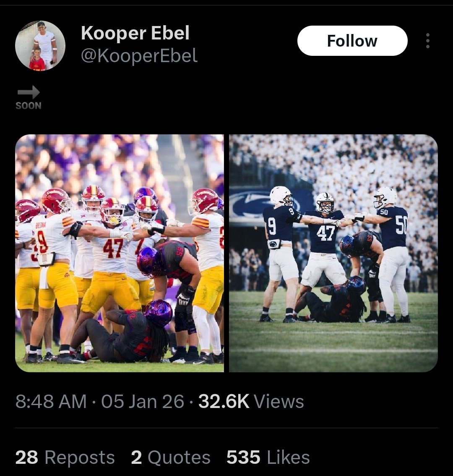This screenshot has height=476, width=453.
Task: Open Kooper Ebel's profile avatar
Action: point(40,45)
